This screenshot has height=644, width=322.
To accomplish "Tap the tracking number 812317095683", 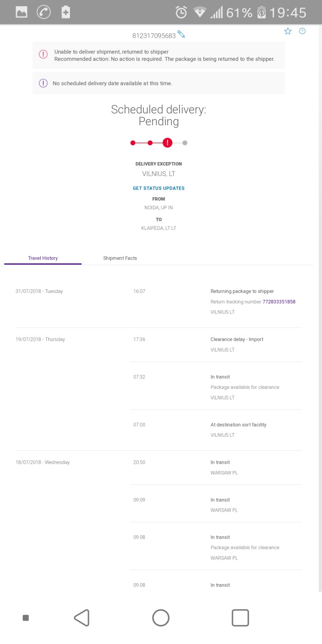I will point(154,36).
